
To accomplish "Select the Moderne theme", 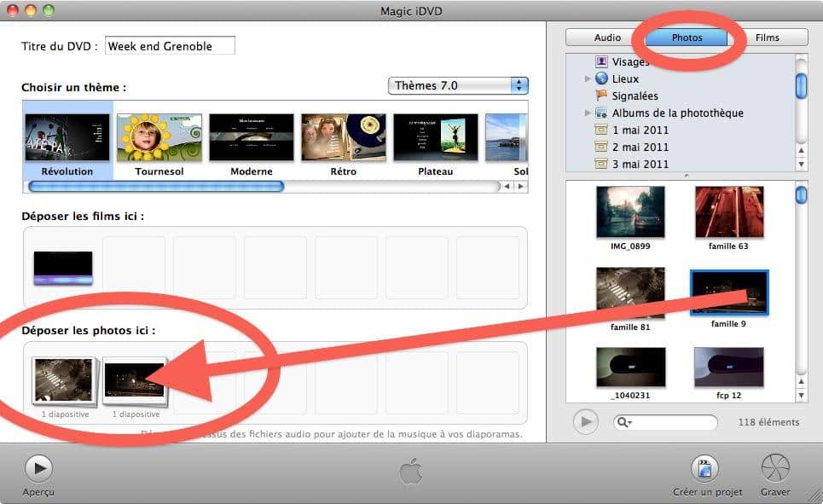I will [x=252, y=137].
